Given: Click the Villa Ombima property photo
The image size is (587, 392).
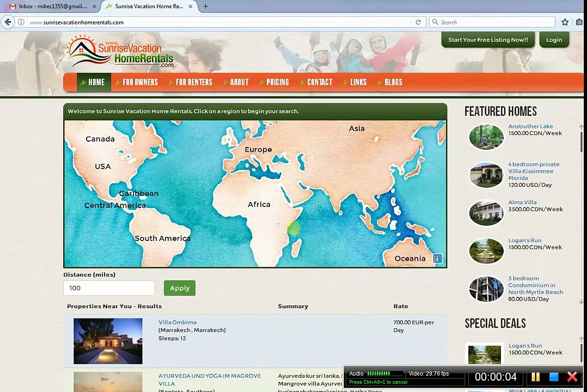Looking at the screenshot, I should [x=108, y=341].
